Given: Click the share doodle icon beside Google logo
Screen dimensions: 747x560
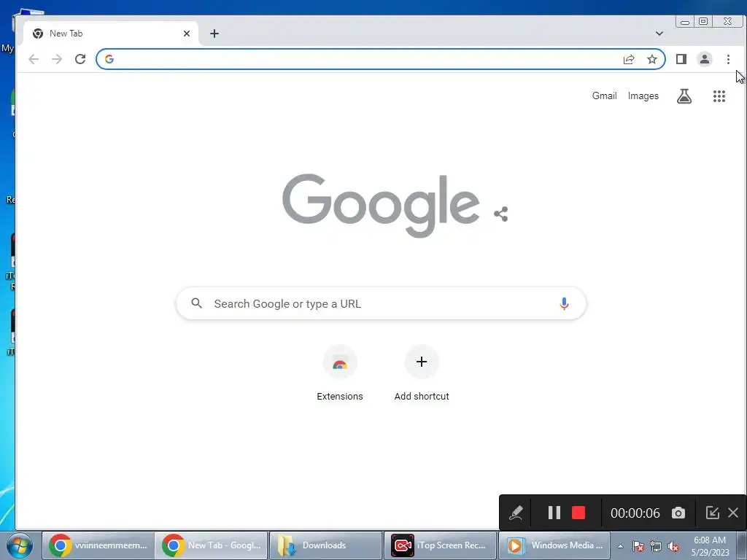Looking at the screenshot, I should pyautogui.click(x=500, y=214).
